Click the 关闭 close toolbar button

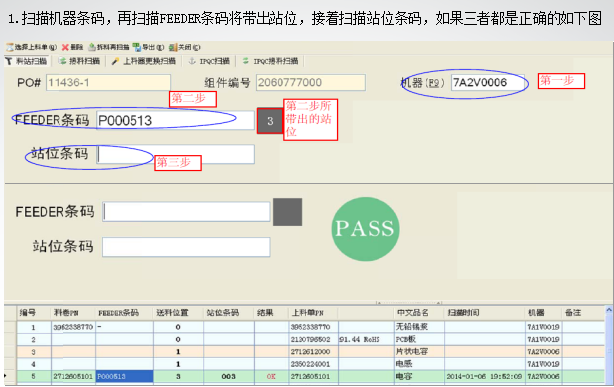[185, 47]
